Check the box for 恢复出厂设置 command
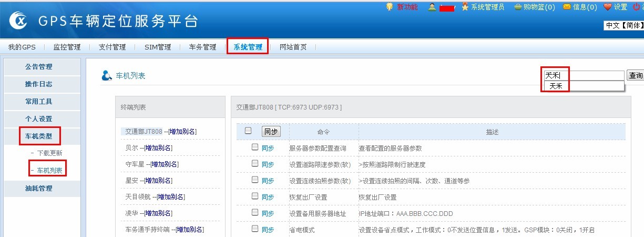This screenshot has height=237, width=644. [255, 196]
